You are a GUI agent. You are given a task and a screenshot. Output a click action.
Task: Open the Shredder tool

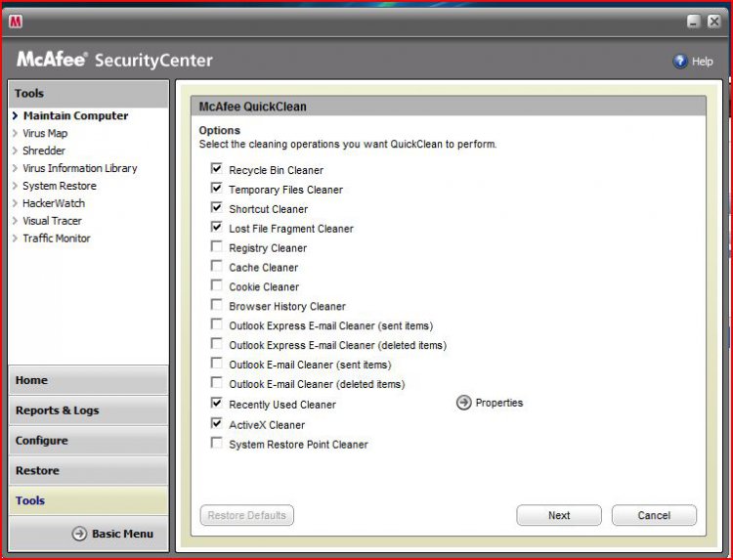point(44,151)
